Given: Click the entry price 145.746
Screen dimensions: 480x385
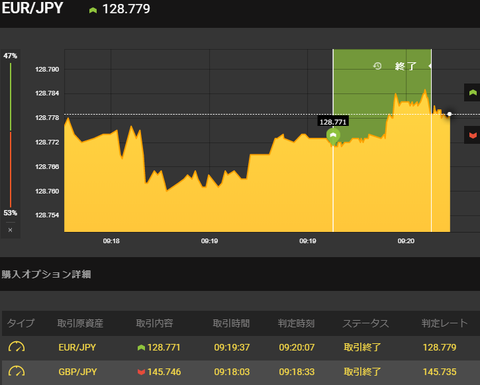Looking at the screenshot, I should point(164,372).
